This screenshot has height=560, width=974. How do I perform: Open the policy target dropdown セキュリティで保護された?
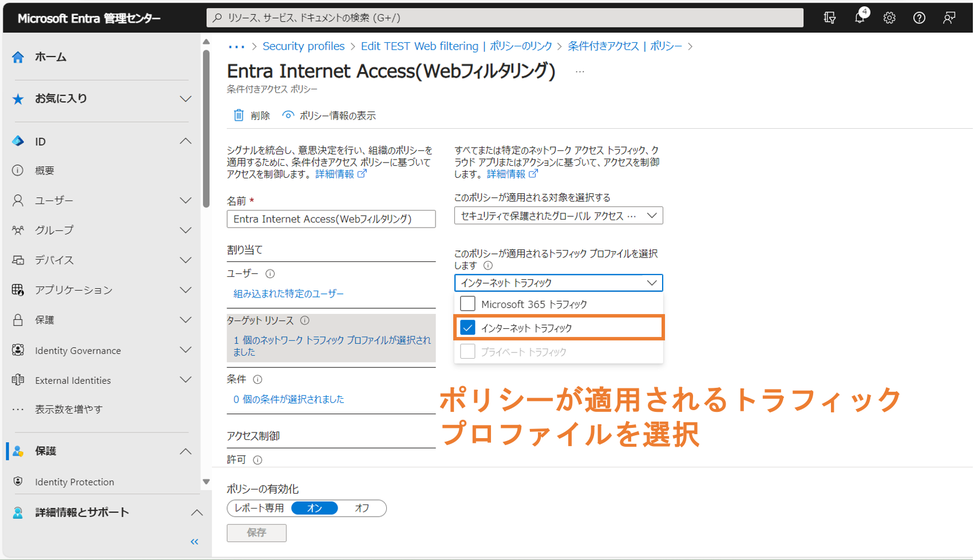(x=559, y=216)
